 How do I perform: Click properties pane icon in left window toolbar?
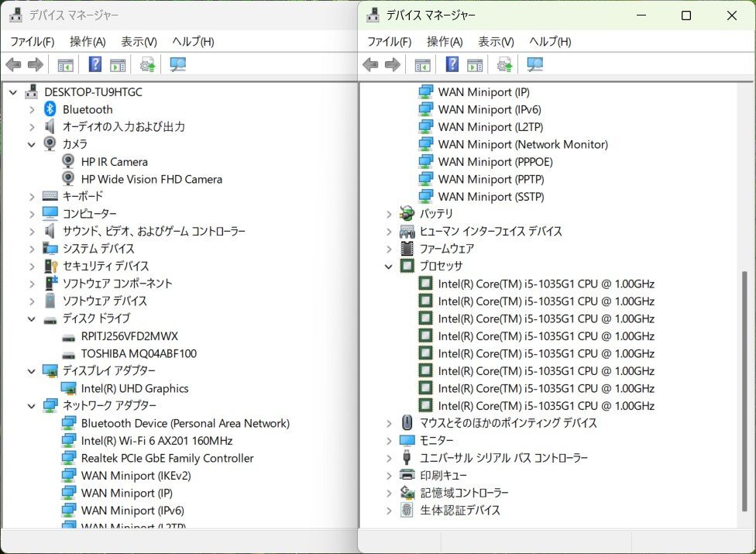118,64
